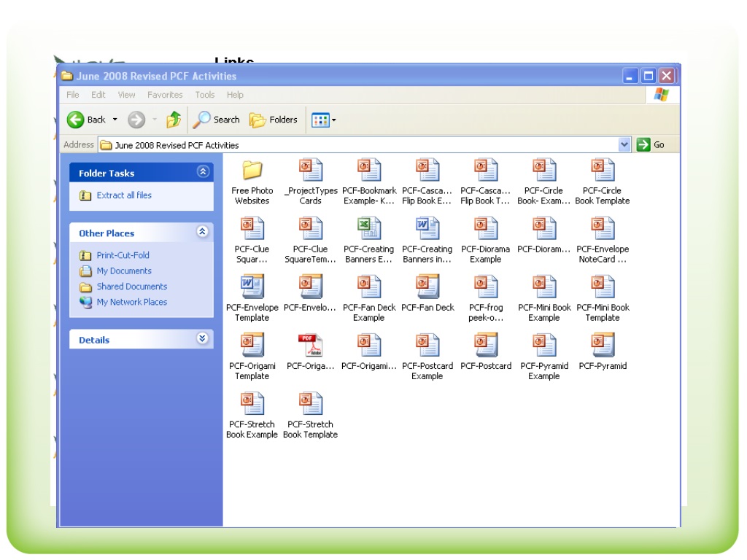The height and width of the screenshot is (560, 747).
Task: Open the PCF-Envelope Template Word file
Action: [252, 287]
